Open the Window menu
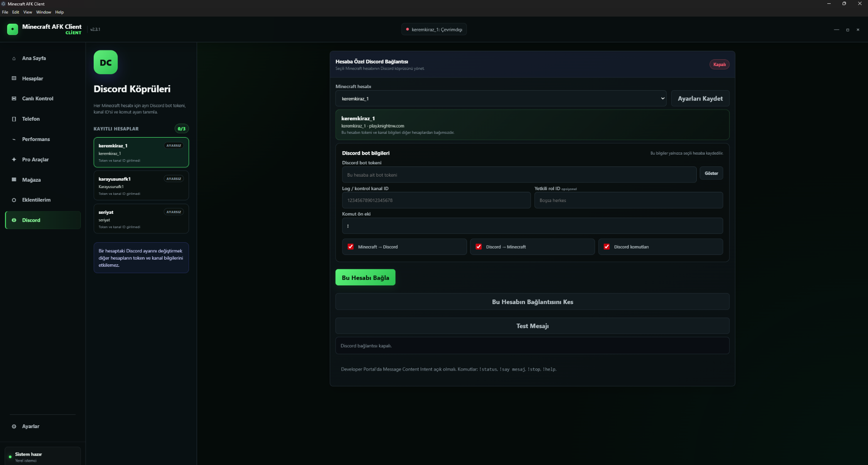868x465 pixels. (44, 12)
